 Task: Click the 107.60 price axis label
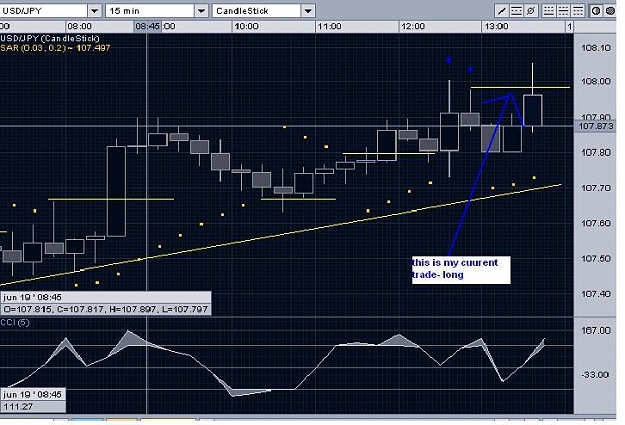click(x=596, y=223)
